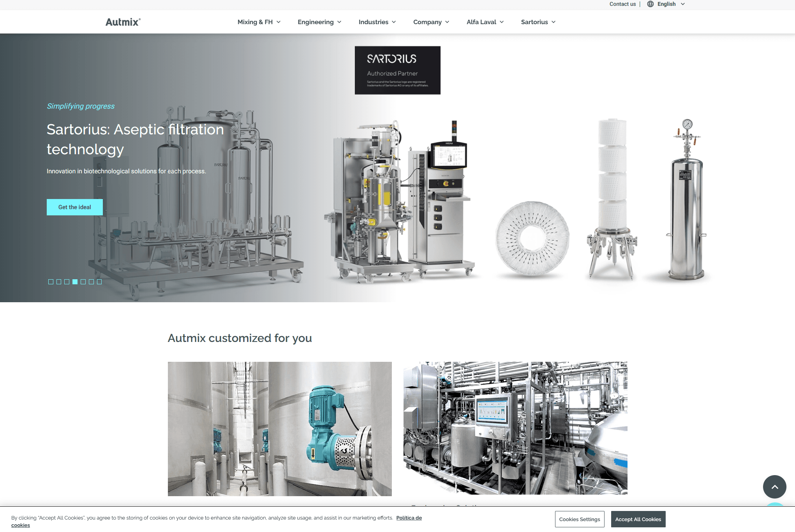Click the Get the ideal button
795x532 pixels.
75,207
